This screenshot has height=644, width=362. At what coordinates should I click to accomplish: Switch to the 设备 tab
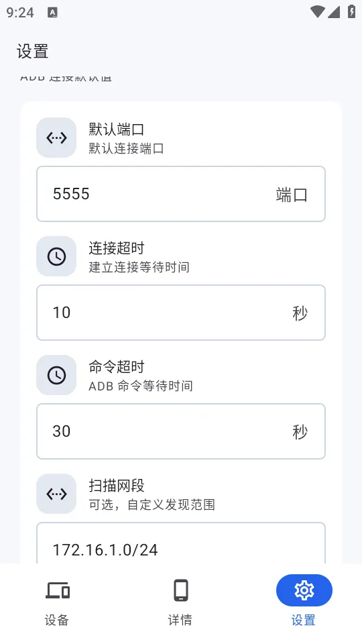coord(57,602)
